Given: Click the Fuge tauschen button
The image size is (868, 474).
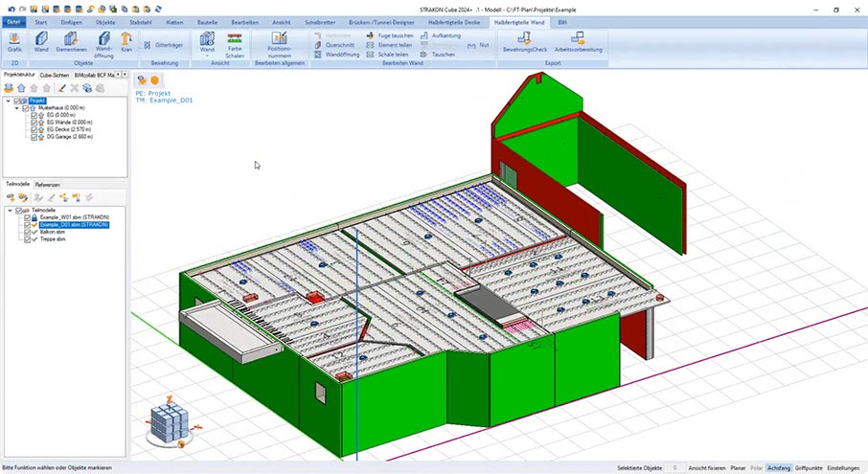Looking at the screenshot, I should point(390,34).
